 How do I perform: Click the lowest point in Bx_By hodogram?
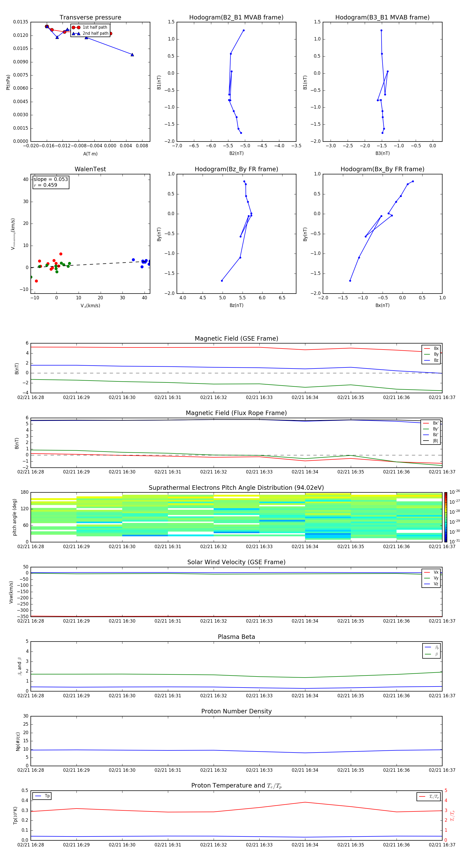click(x=350, y=281)
